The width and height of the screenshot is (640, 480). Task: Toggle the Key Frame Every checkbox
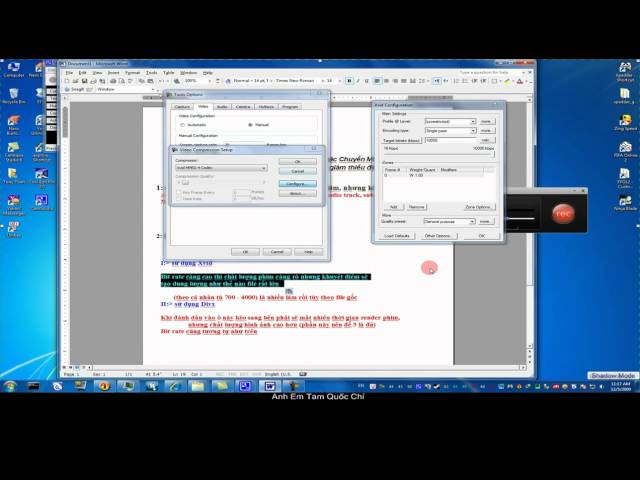(x=179, y=192)
